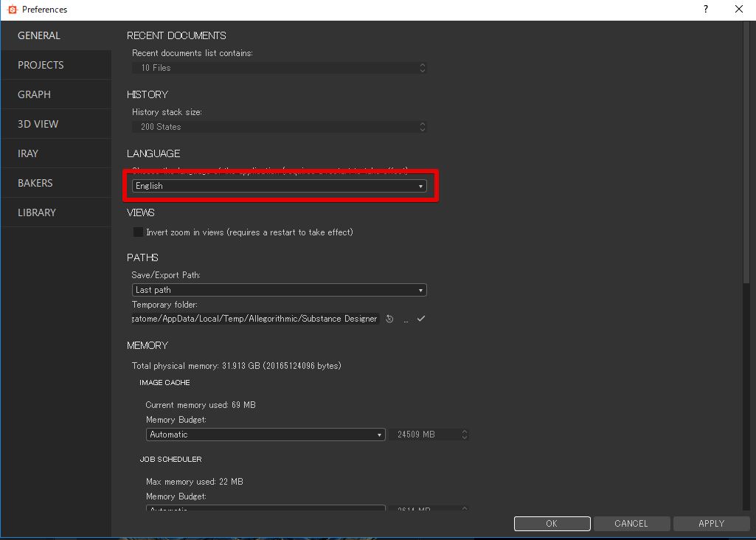
Task: Click the help question mark button
Action: click(706, 9)
